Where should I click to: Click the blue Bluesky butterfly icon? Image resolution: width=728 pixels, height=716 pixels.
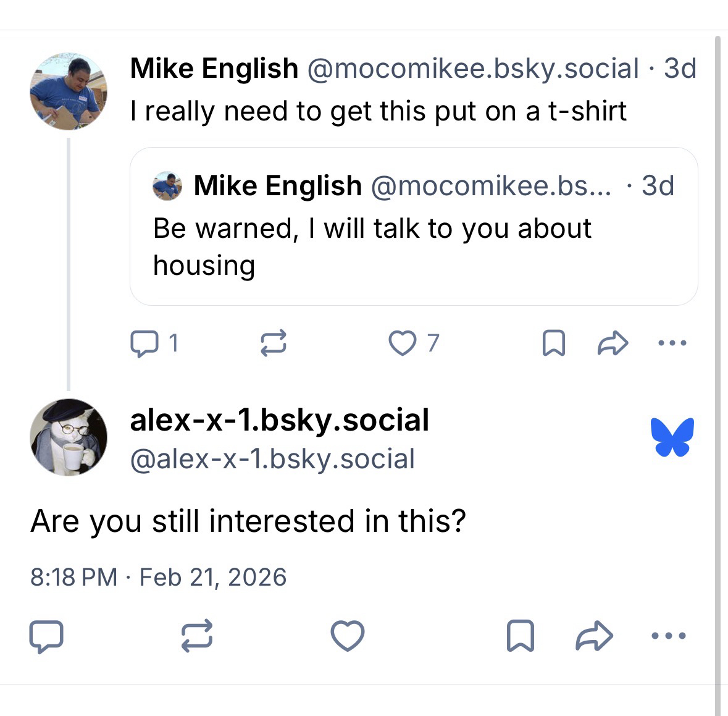tap(672, 437)
